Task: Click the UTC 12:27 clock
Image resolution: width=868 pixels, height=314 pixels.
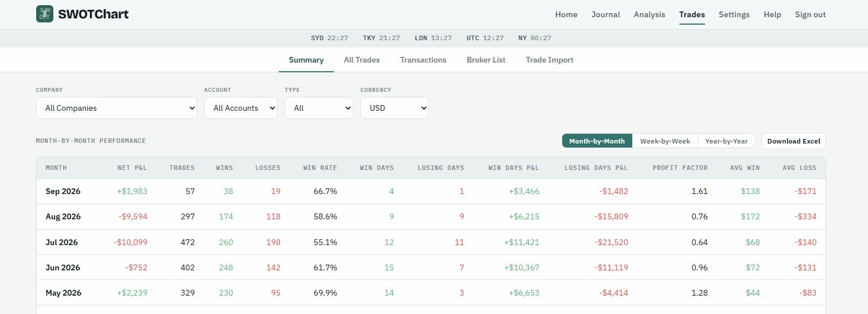Action: [x=485, y=38]
